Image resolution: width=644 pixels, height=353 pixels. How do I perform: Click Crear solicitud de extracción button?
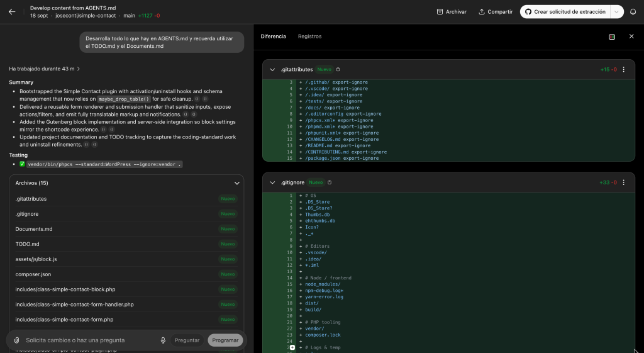tap(565, 12)
